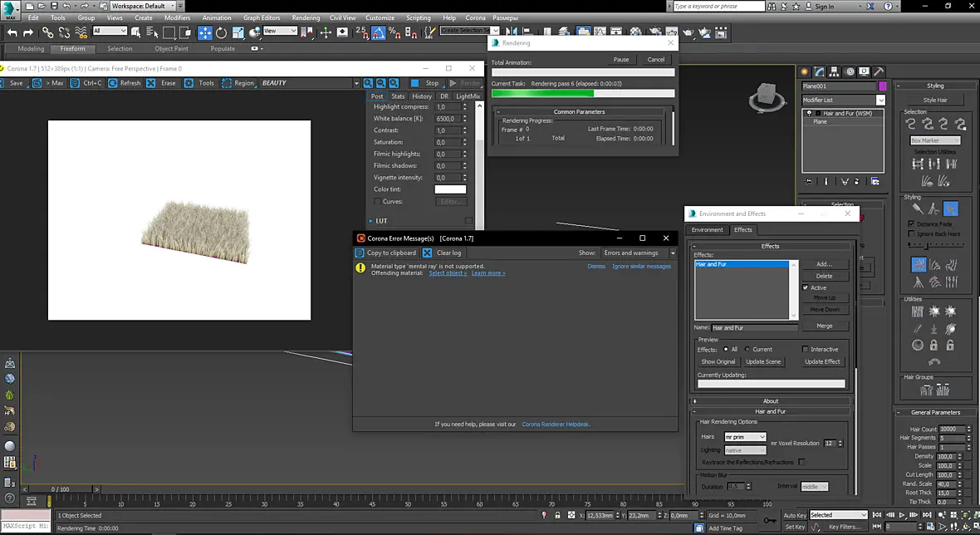Open the Create command panel tab
Viewport: 980px width, 535px height.
805,72
